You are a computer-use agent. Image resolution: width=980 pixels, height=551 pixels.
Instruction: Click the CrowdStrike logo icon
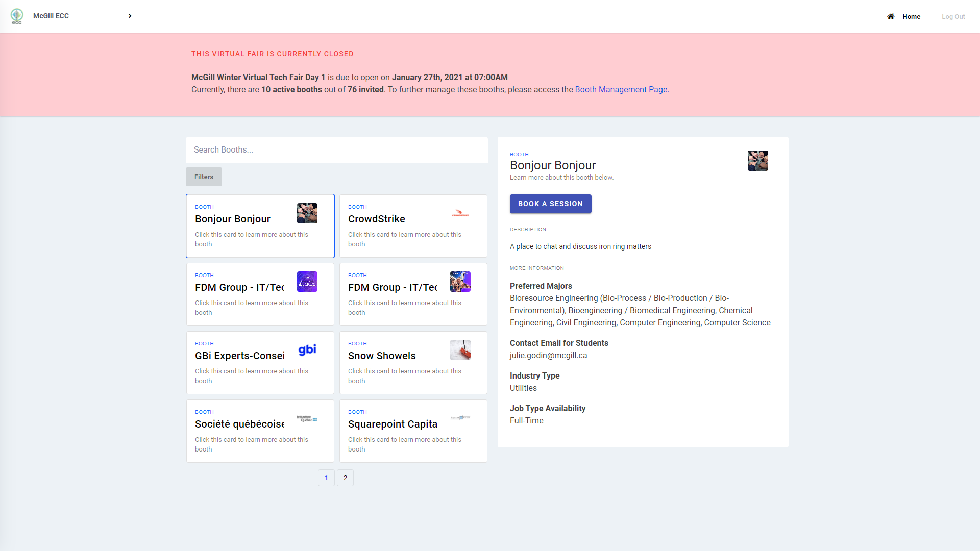(460, 213)
